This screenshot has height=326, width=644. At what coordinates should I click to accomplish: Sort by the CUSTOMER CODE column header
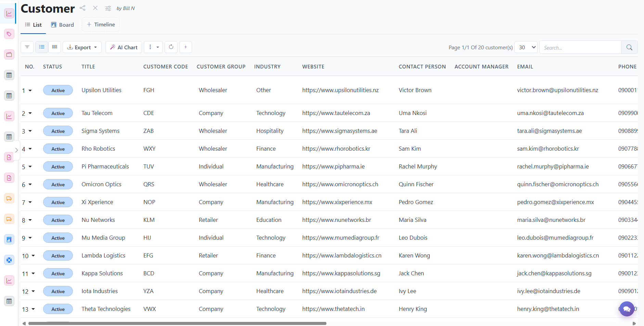[x=166, y=67]
